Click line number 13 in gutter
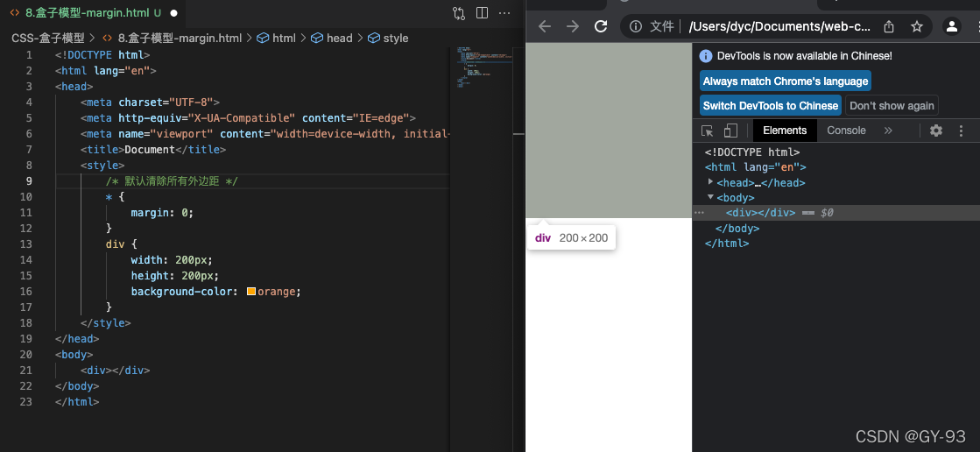Screen dimensions: 980x452 [26, 244]
